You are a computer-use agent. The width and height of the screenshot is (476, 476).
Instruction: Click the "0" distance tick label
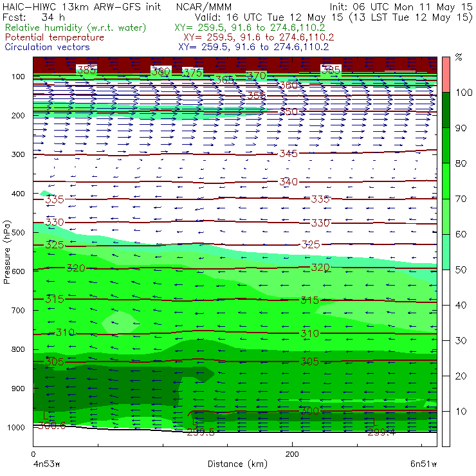pos(33,454)
